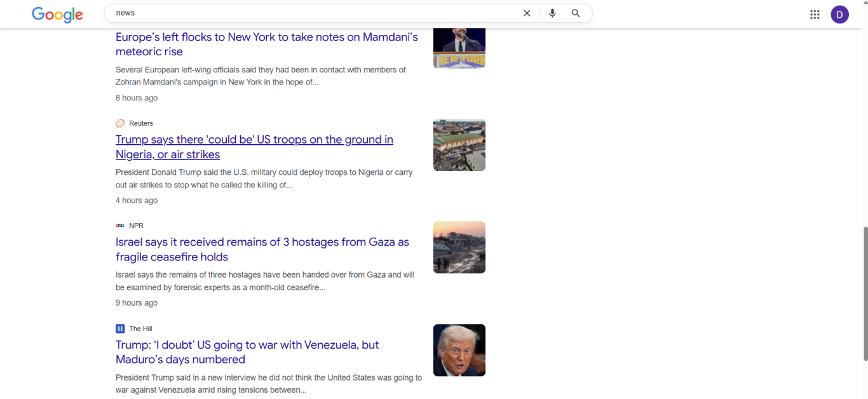Click the magnifying glass search button
The height and width of the screenshot is (399, 868).
(576, 13)
